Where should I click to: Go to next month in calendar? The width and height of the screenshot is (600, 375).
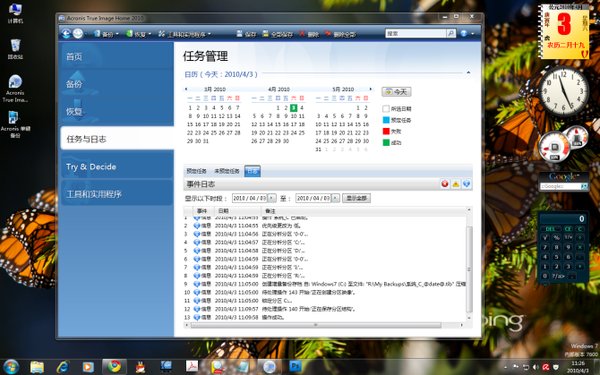pos(370,89)
